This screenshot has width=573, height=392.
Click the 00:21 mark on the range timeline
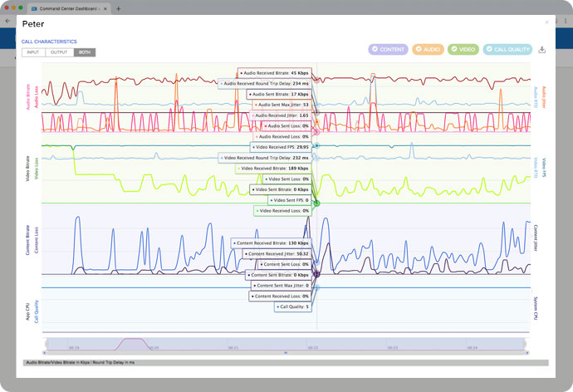tap(233, 348)
